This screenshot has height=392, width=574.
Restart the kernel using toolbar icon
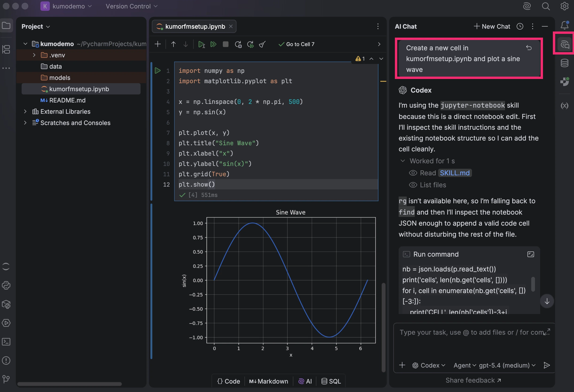tap(238, 44)
